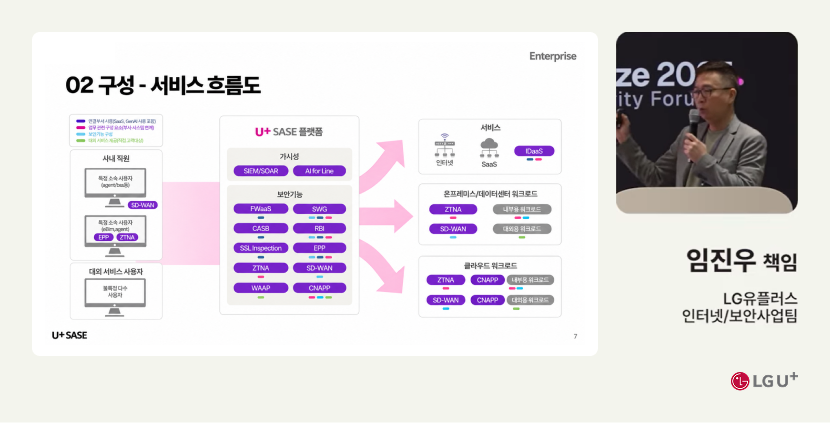The image size is (830, 423).
Task: Click the 'Enterprise' label at slide top
Action: (x=553, y=56)
